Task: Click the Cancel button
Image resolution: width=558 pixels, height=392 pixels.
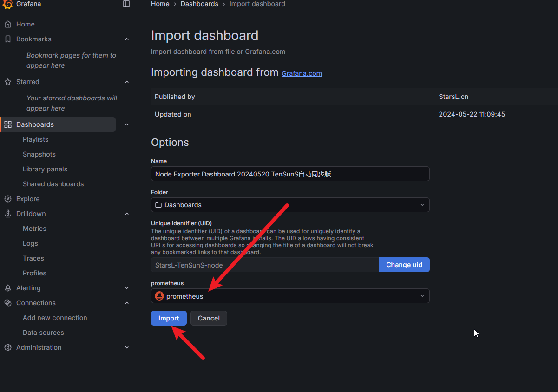Action: [209, 318]
